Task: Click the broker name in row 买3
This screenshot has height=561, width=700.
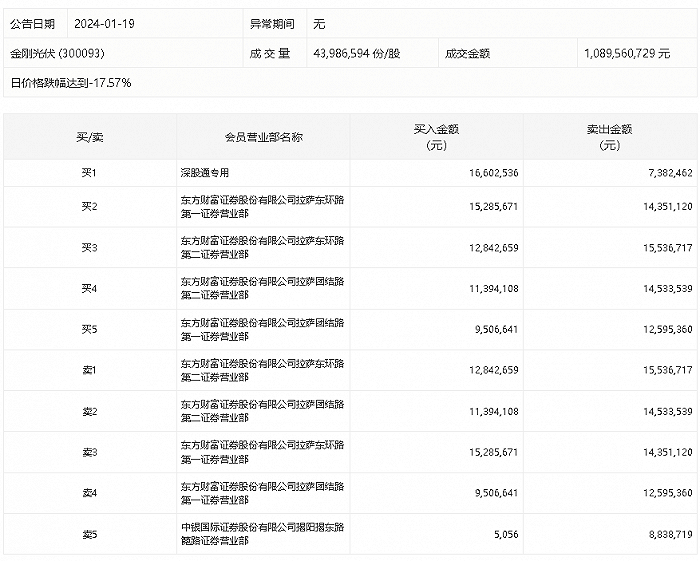Action: pyautogui.click(x=262, y=248)
